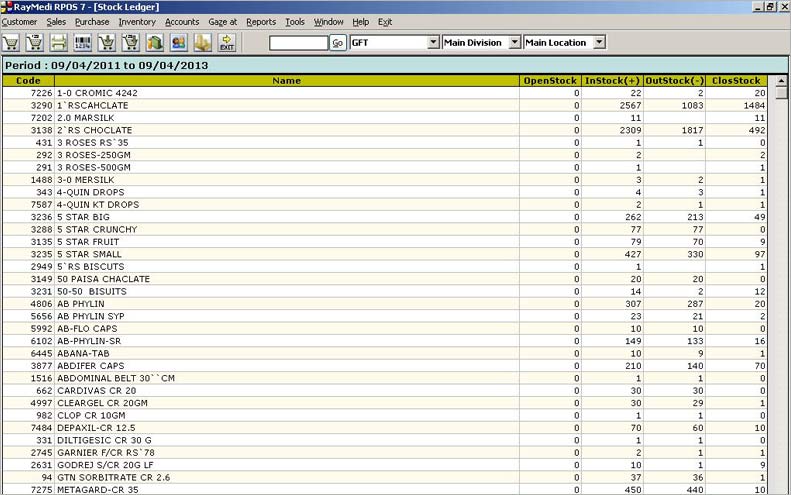
Task: Click the vertical scrollbar thumb
Action: 781,93
